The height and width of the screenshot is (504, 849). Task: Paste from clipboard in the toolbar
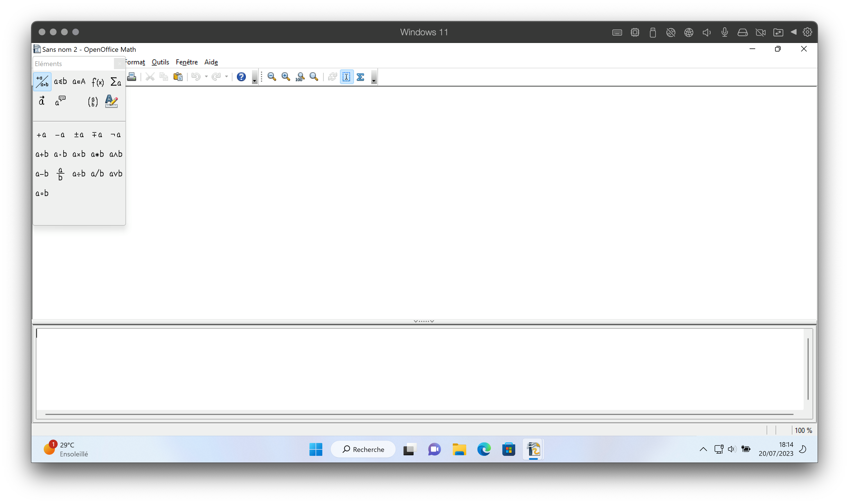pyautogui.click(x=178, y=77)
